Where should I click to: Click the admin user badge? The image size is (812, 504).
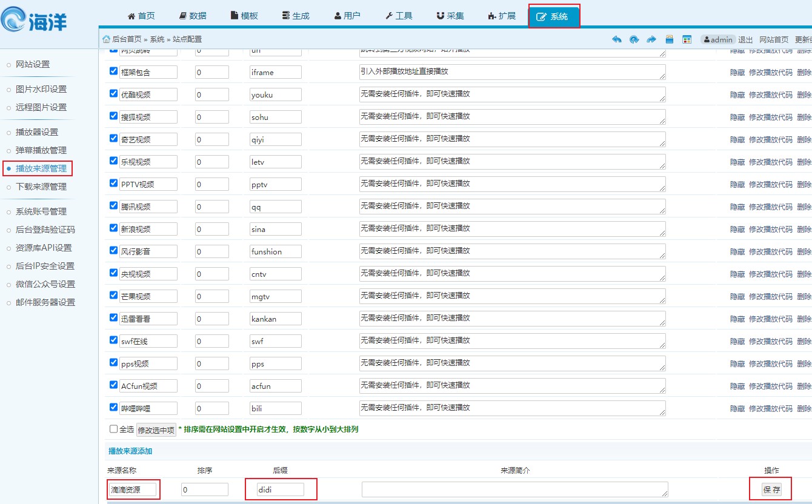click(718, 39)
